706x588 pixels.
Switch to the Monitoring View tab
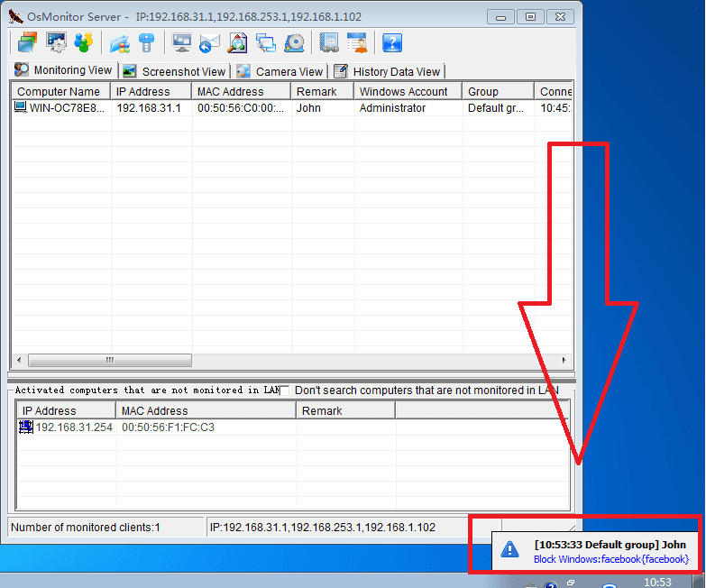tap(63, 70)
